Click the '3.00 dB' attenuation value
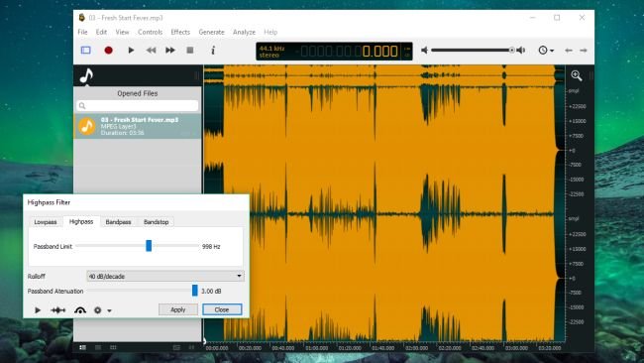The image size is (644, 363). coord(211,291)
